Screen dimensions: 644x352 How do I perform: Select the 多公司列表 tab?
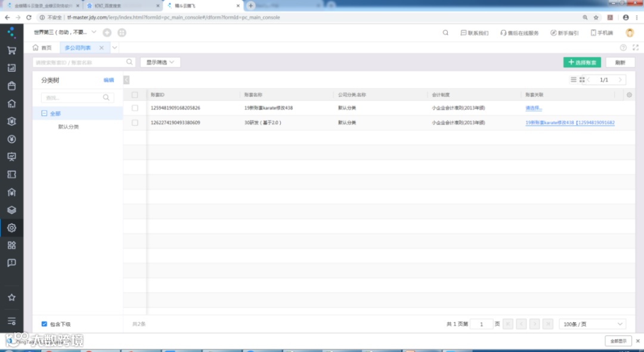point(78,48)
